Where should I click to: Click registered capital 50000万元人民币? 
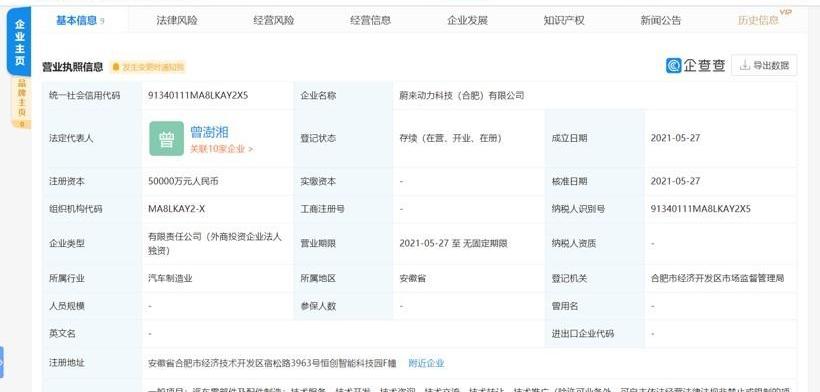[x=184, y=181]
